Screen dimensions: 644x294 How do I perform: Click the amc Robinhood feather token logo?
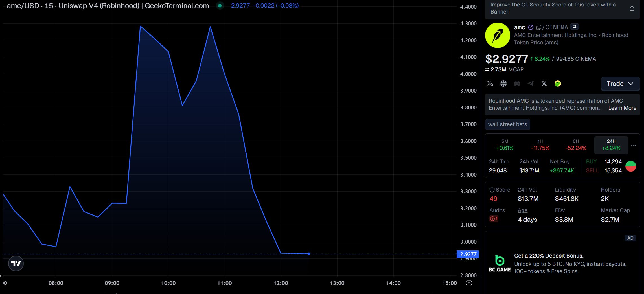(498, 35)
